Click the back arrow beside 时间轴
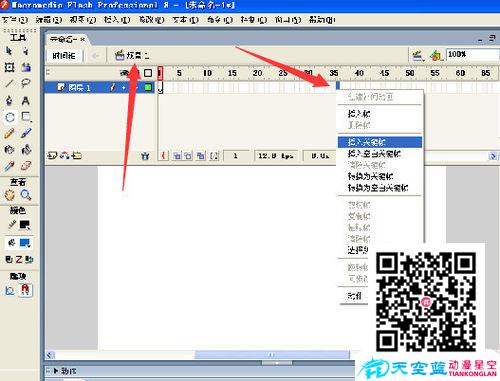This screenshot has height=381, width=500. click(95, 56)
